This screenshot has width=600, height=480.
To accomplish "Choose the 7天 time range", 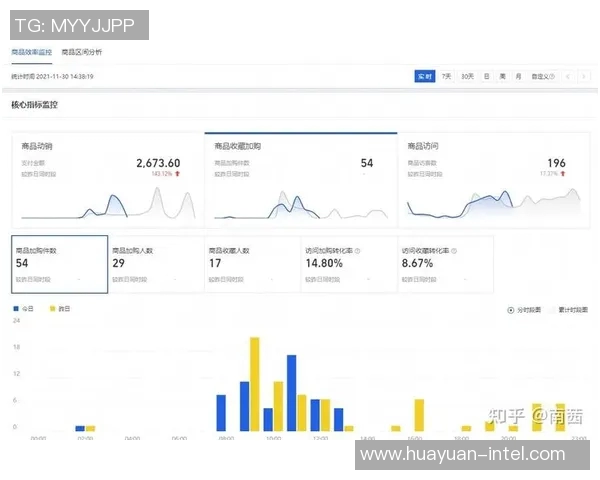I will click(446, 76).
